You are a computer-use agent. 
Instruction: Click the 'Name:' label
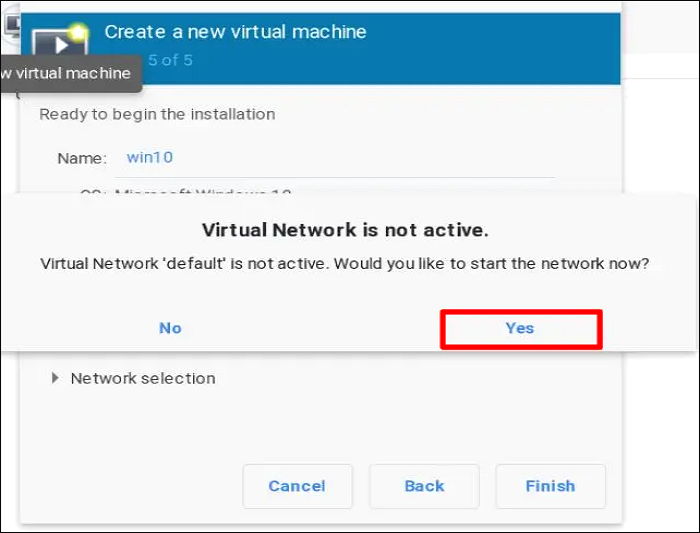pyautogui.click(x=81, y=158)
